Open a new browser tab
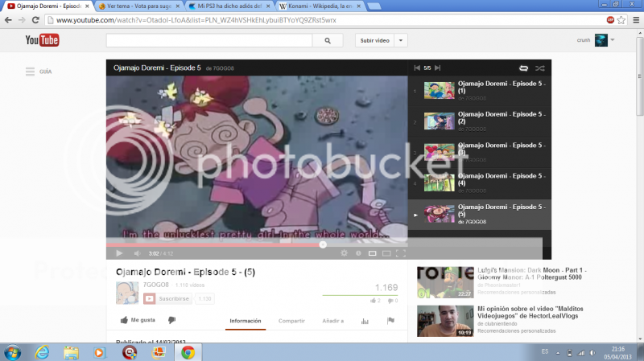The width and height of the screenshot is (644, 361). click(x=374, y=6)
